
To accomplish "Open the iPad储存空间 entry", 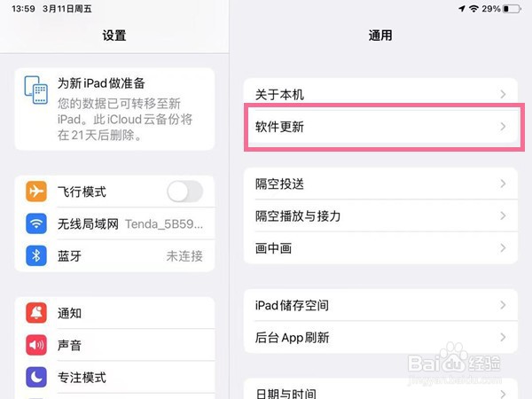I will coord(380,305).
